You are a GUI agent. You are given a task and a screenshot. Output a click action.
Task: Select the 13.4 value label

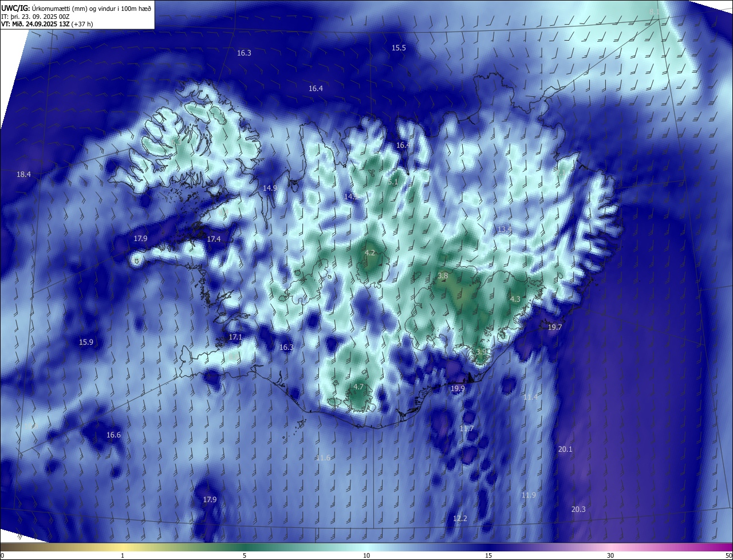[x=504, y=229]
